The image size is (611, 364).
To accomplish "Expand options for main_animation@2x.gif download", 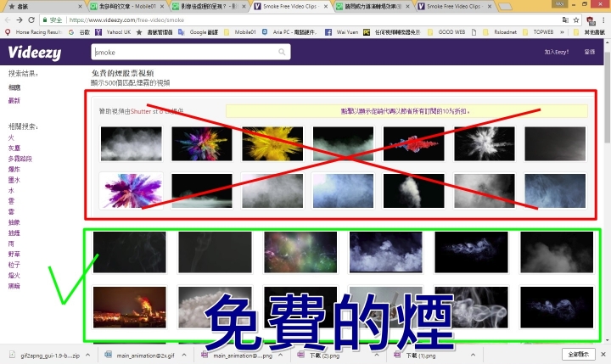I will coord(184,355).
